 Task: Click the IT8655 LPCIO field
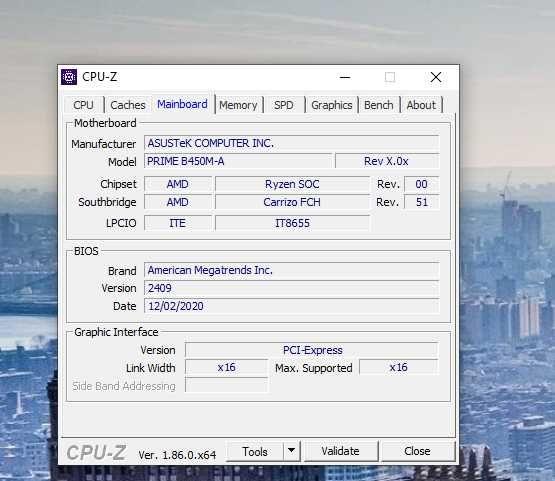tap(292, 223)
